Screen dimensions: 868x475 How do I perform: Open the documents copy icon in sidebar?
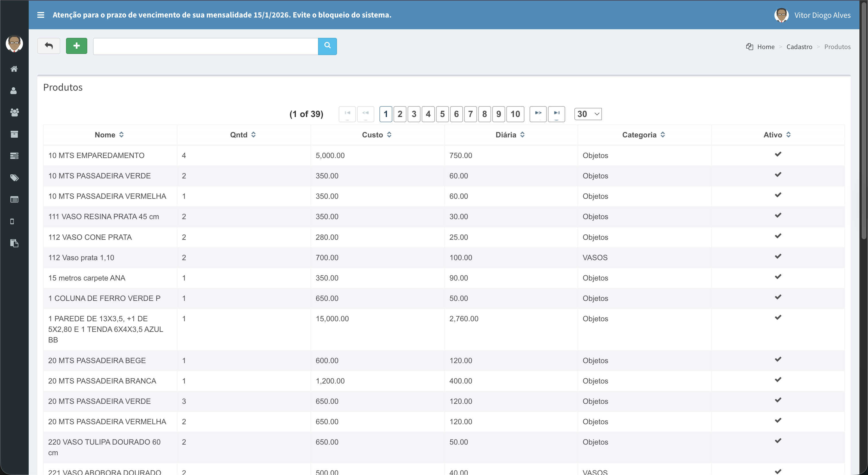[x=14, y=243]
